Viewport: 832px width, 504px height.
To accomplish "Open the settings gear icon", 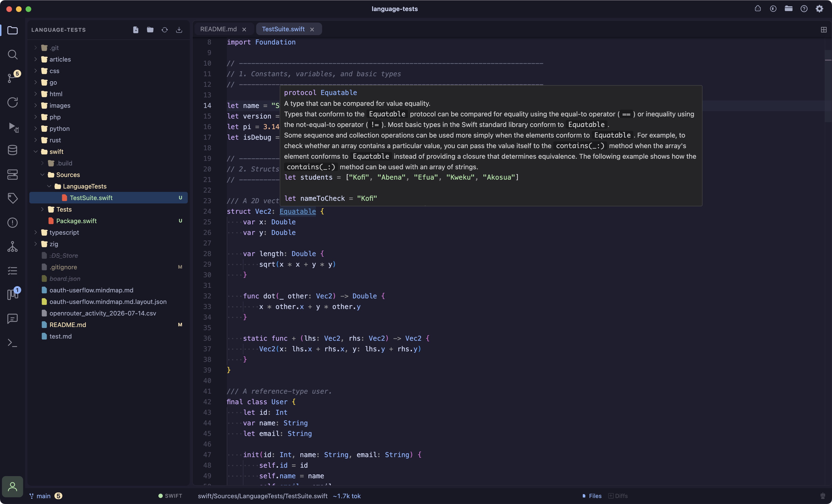I will point(819,9).
